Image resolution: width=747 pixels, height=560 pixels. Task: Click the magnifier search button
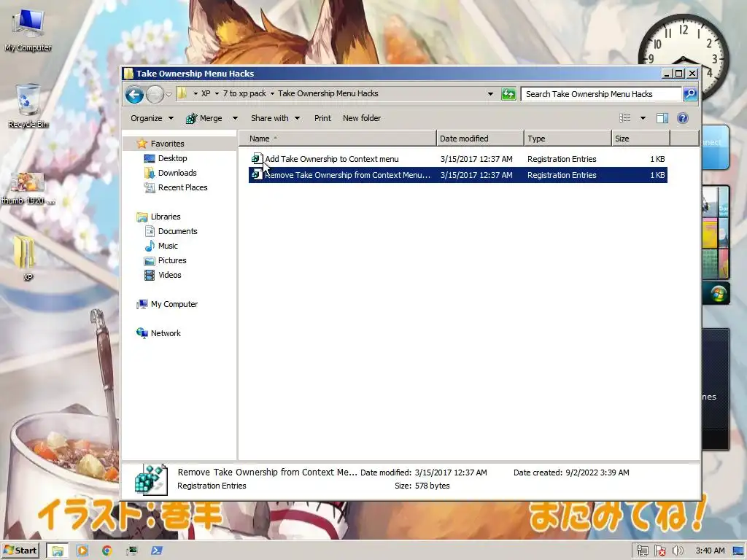point(690,94)
